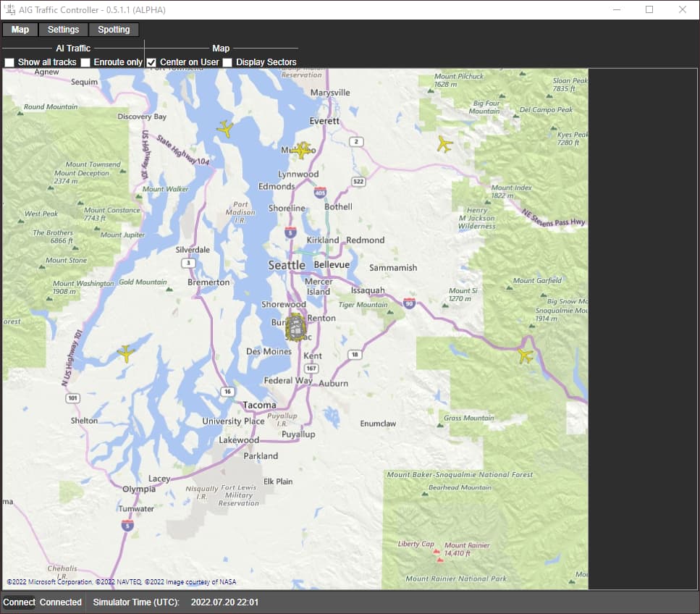
Task: Click the Discovery Bay label
Action: (142, 117)
